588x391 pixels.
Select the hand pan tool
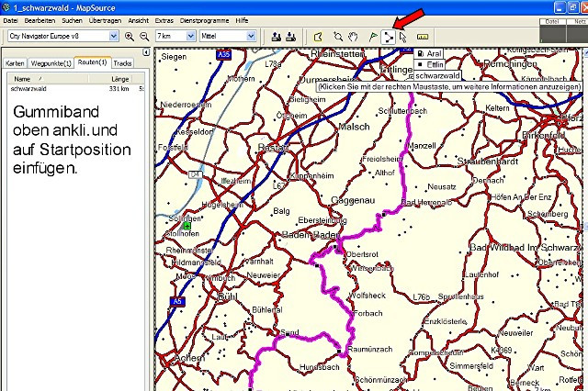click(354, 36)
